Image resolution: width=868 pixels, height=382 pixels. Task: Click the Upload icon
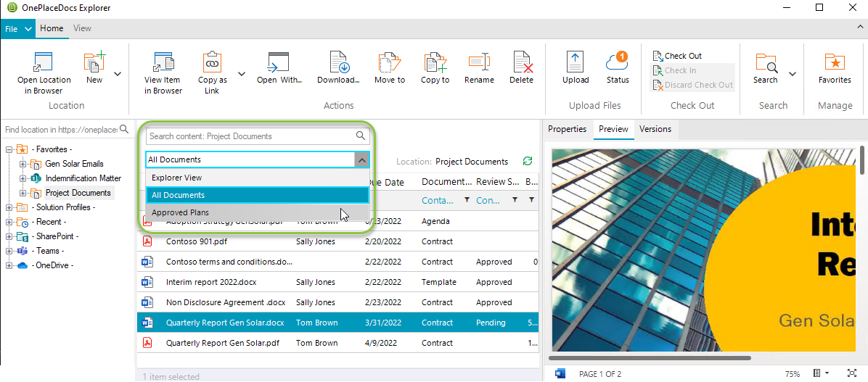576,62
